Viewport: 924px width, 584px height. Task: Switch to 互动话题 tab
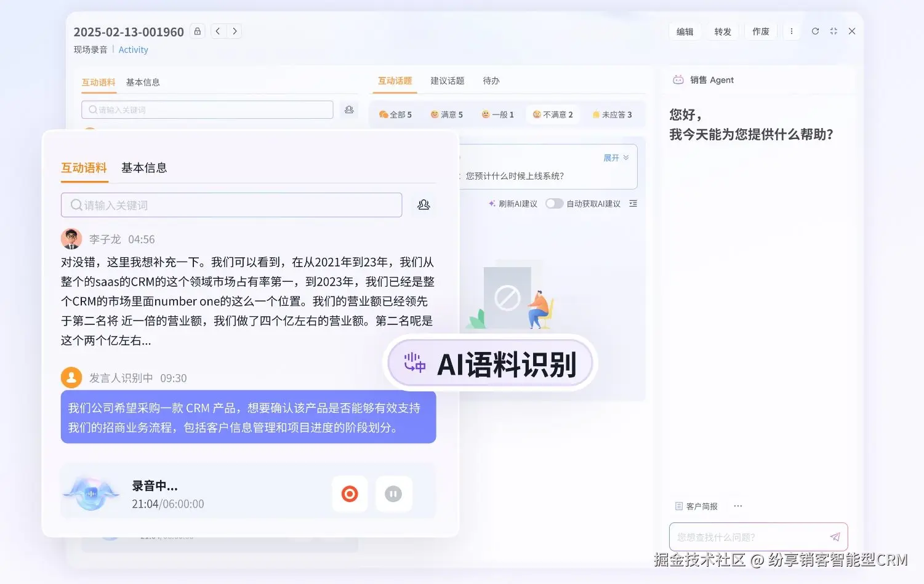click(x=395, y=81)
